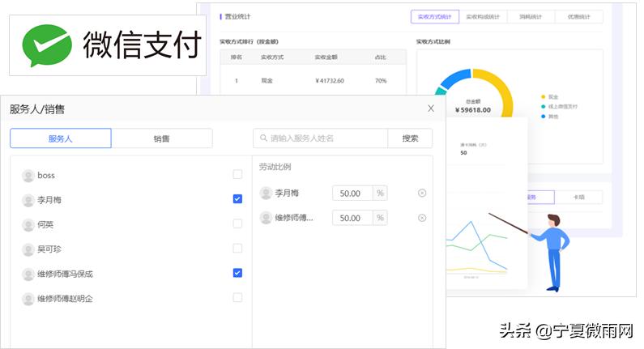Click the 劳动比例 heading
Image resolution: width=644 pixels, height=349 pixels.
275,167
